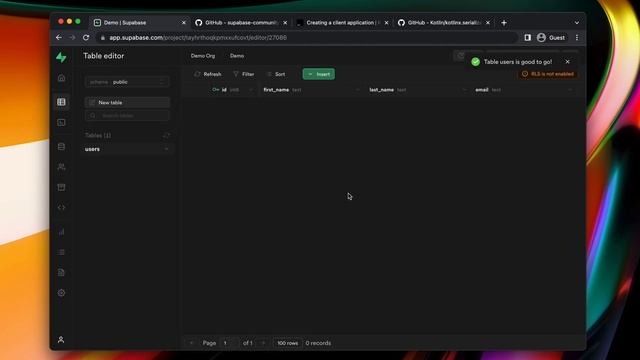
Task: Dismiss the 'Table users is good to go' toast
Action: (x=567, y=62)
